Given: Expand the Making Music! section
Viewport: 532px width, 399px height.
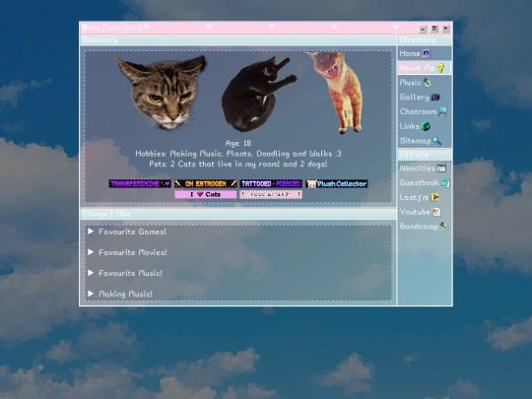Looking at the screenshot, I should [x=120, y=294].
